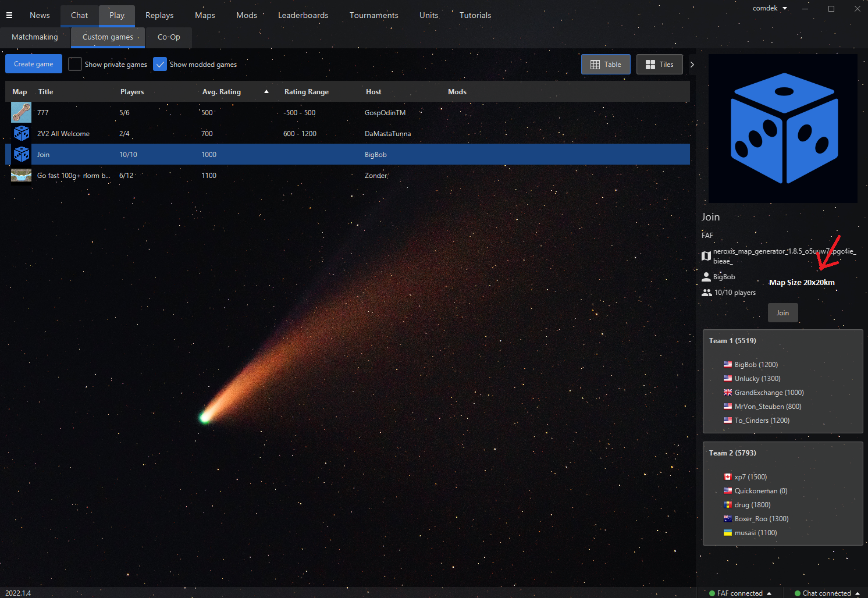Screen dimensions: 868x598
Task: Click the flag icon next to Quickoneman
Action: 728,491
